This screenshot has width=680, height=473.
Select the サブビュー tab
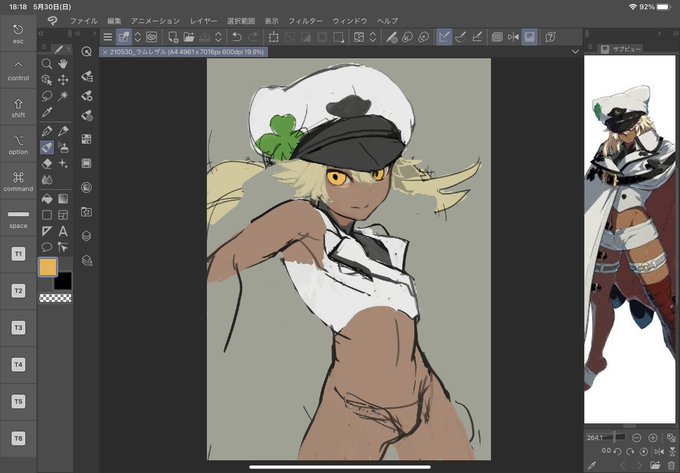(x=621, y=49)
